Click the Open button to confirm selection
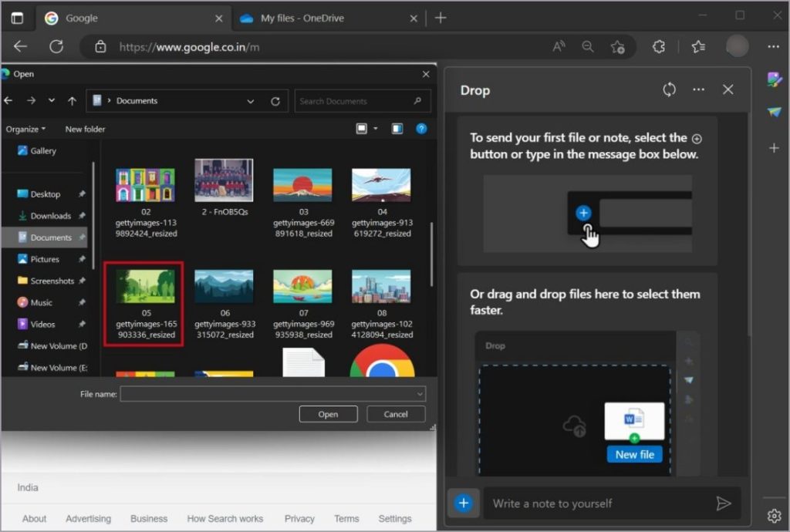Image resolution: width=790 pixels, height=532 pixels. pyautogui.click(x=328, y=414)
